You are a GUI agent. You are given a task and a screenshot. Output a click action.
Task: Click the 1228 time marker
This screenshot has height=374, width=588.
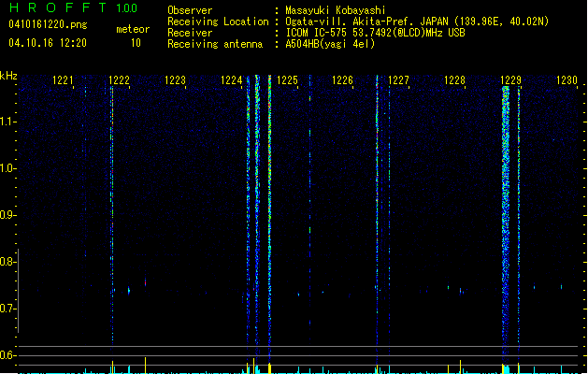[x=454, y=80]
